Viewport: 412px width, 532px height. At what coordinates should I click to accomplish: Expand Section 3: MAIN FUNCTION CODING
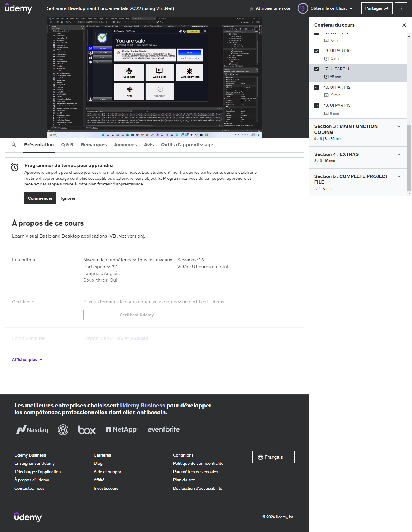click(358, 132)
